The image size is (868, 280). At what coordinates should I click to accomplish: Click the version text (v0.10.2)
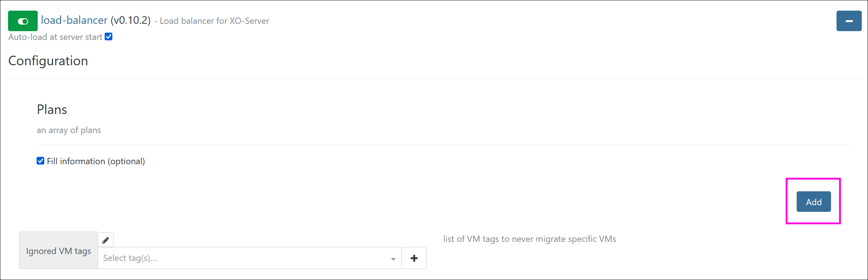131,20
